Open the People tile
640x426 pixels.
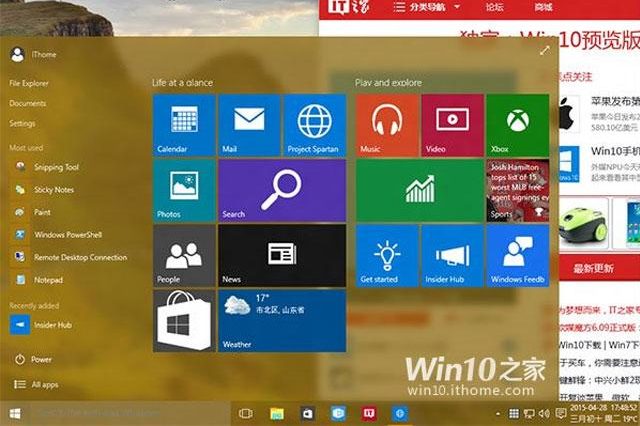184,256
